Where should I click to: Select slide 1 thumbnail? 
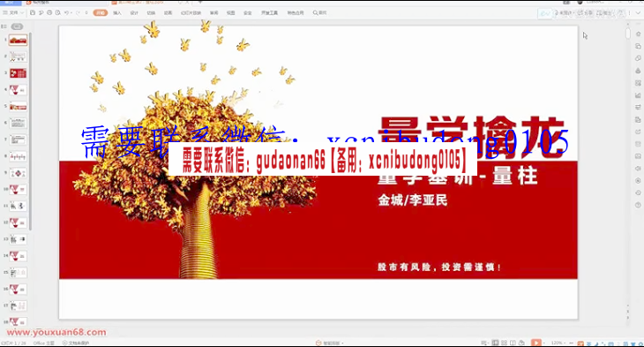coord(18,40)
